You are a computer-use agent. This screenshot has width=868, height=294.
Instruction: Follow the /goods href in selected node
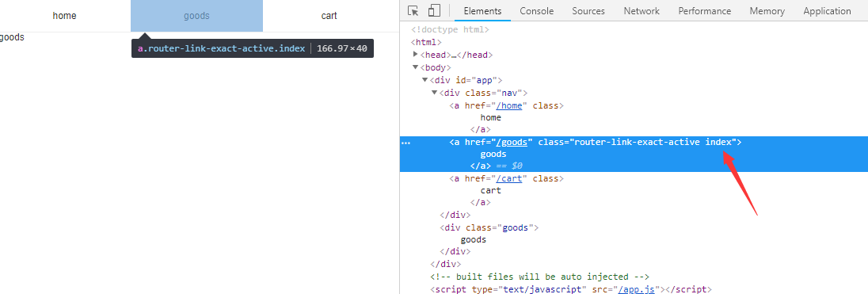coord(512,143)
